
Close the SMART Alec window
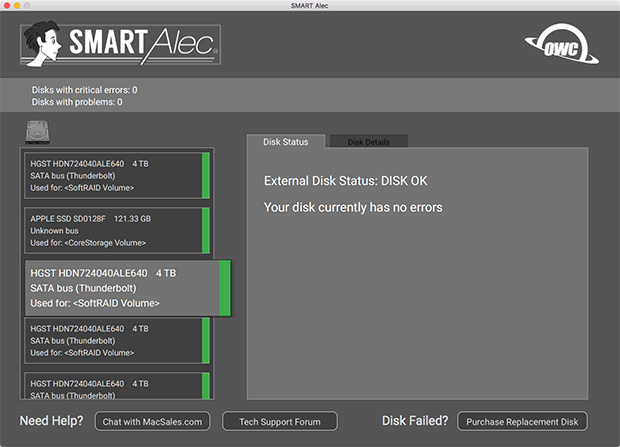tap(7, 6)
